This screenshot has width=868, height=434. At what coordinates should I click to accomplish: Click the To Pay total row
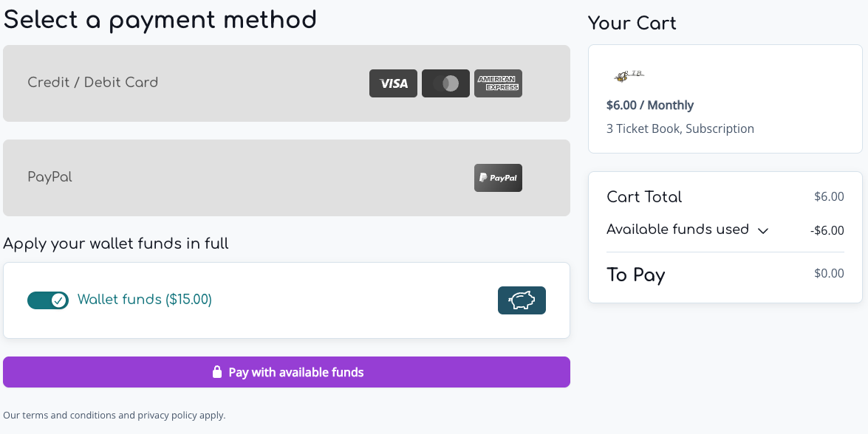(x=725, y=275)
